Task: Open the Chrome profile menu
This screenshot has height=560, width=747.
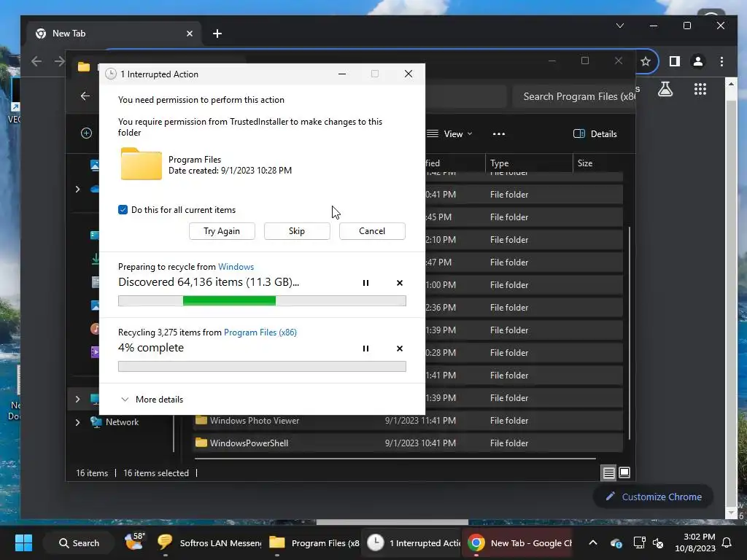Action: 698,61
